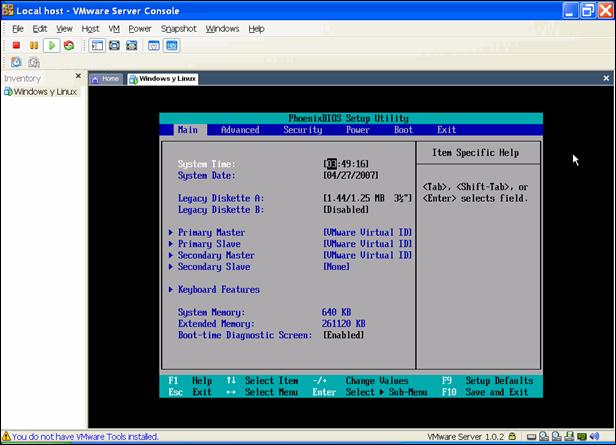Click Boot-time Diagnostic Screen [Enabled] value
Viewport: 616px width, 445px height.
point(344,335)
